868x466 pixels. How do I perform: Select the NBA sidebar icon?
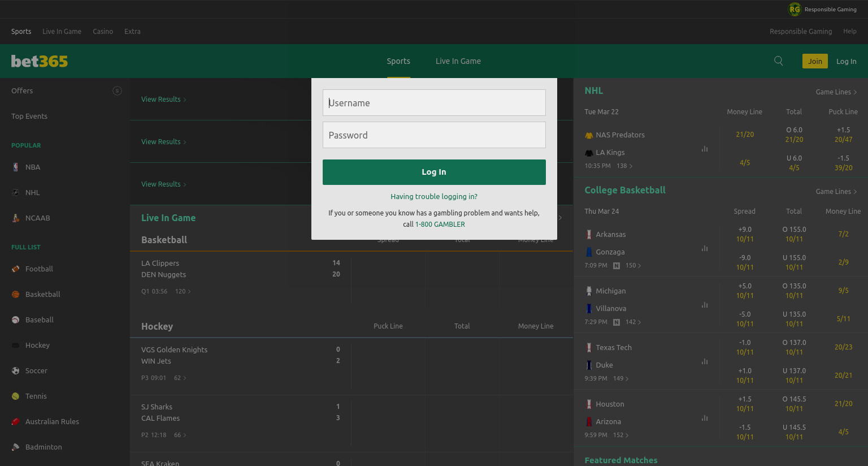pos(15,167)
